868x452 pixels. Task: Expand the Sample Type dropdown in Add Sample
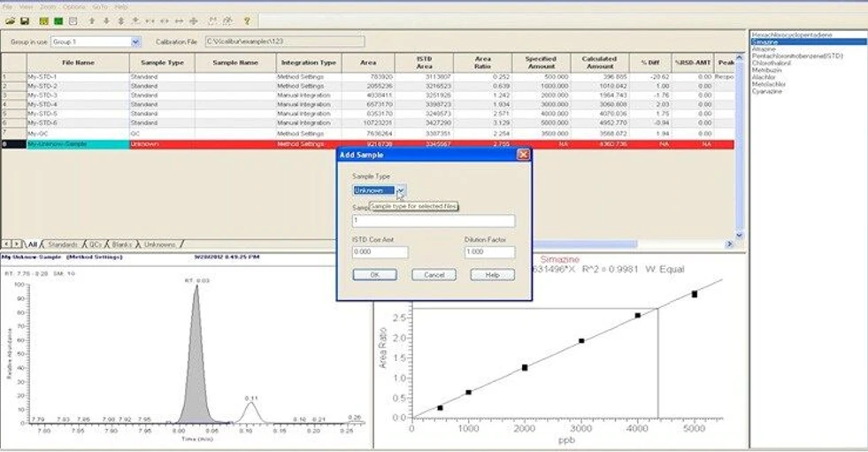(401, 190)
